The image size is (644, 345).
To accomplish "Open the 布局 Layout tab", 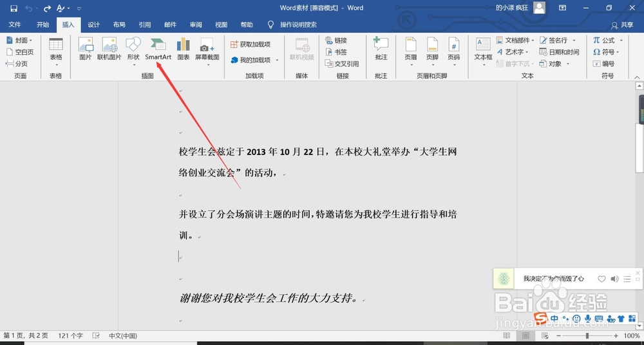I will click(x=119, y=24).
